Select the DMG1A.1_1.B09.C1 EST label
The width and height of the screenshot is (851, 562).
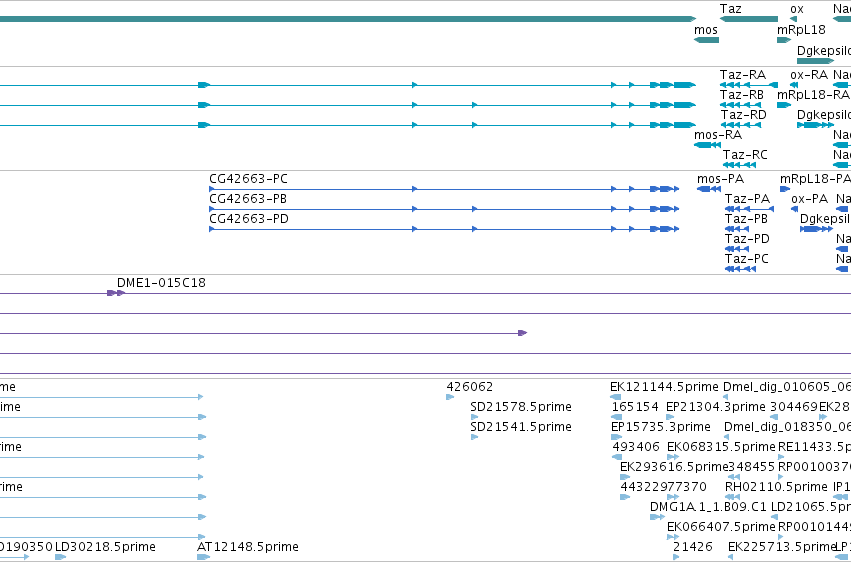point(708,508)
